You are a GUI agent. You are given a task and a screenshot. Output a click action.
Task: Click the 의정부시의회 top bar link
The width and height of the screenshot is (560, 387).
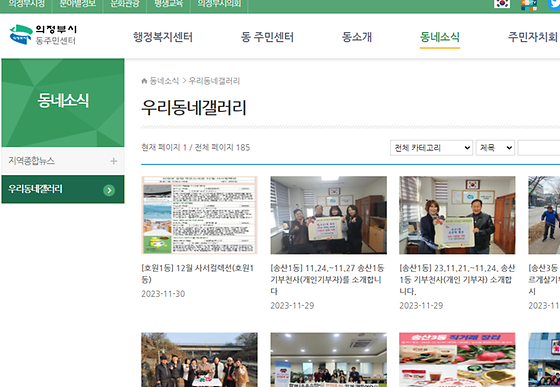tap(219, 4)
